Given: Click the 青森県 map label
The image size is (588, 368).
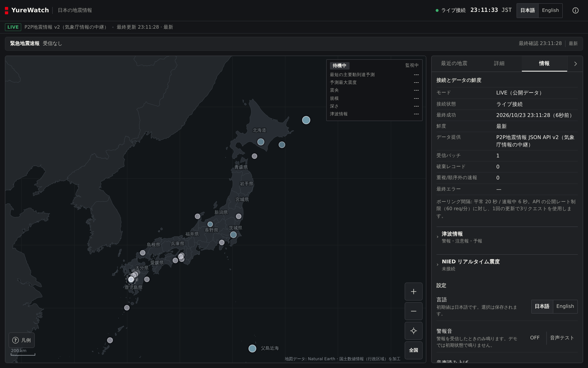Looking at the screenshot, I should tap(241, 167).
